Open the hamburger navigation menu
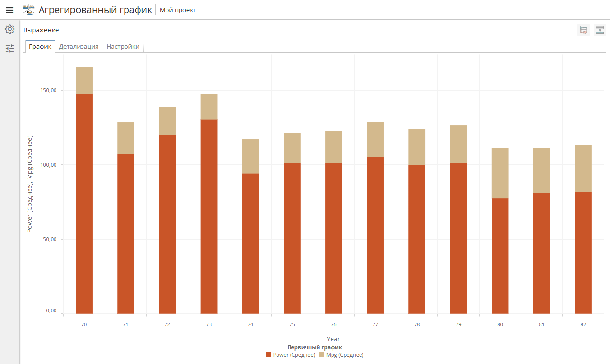Viewport: 610px width, 364px height. [10, 10]
